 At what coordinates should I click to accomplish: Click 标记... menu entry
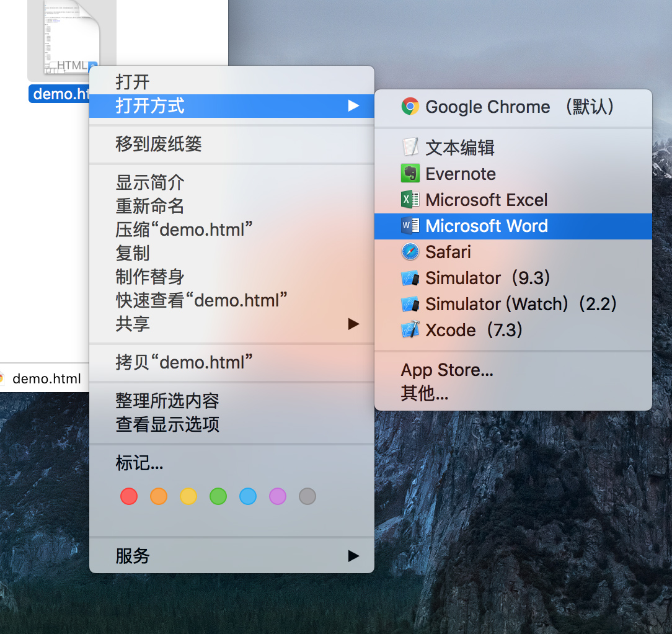[x=231, y=463]
